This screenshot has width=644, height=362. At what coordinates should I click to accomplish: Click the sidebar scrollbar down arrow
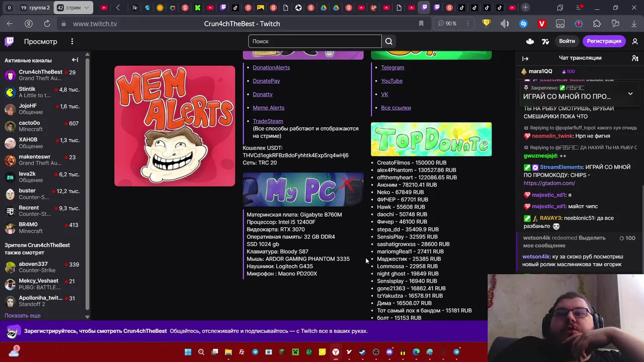[87, 317]
